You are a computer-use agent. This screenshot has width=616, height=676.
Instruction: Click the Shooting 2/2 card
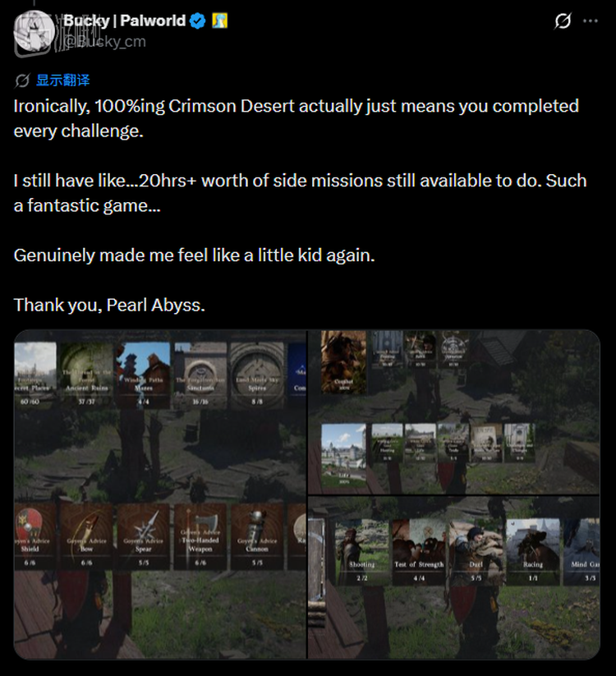pos(361,552)
